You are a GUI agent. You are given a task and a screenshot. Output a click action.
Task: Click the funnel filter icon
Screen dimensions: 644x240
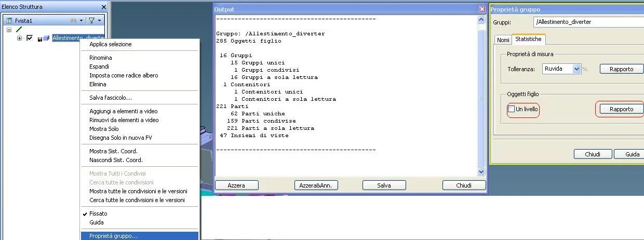coord(91,21)
